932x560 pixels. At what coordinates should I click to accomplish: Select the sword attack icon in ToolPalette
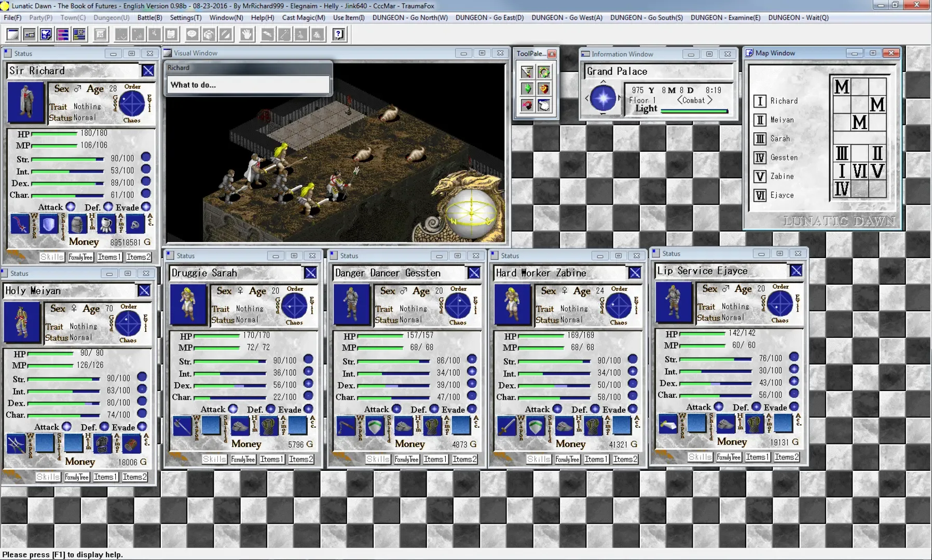[527, 73]
